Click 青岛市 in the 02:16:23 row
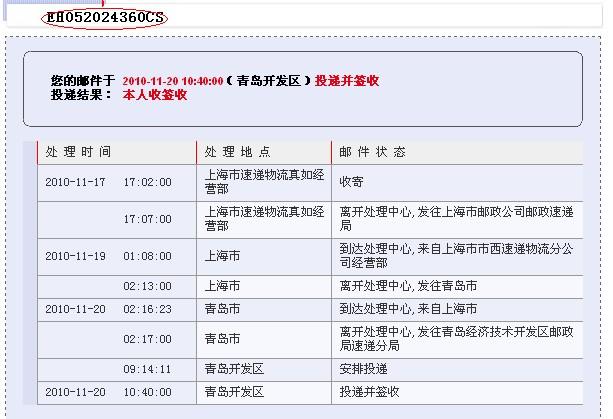The width and height of the screenshot is (613, 419). point(222,309)
